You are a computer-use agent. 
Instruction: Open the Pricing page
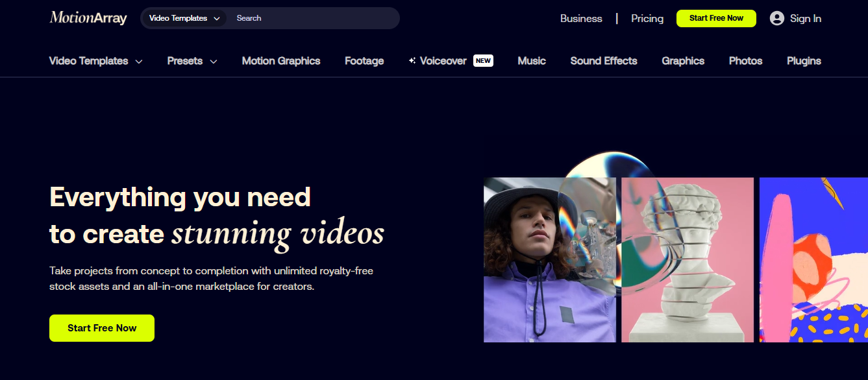point(647,18)
